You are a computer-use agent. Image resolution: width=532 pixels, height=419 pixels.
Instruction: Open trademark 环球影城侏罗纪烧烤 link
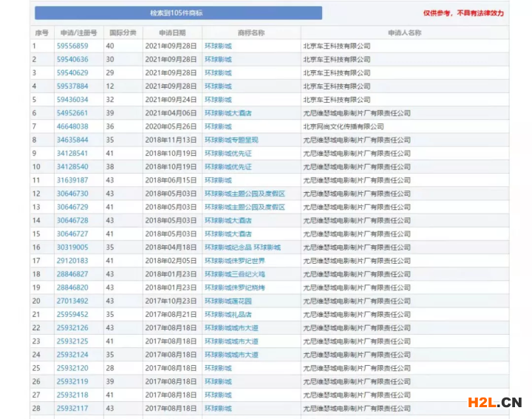235,287
